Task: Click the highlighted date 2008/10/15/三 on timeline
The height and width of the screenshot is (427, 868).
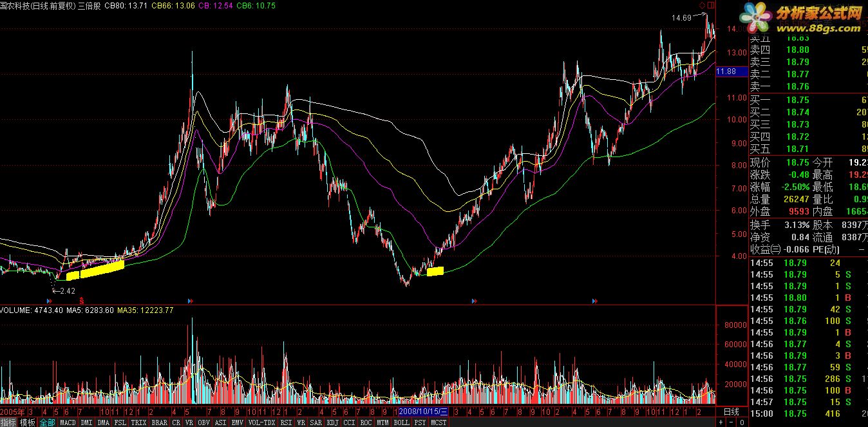Action: (x=423, y=412)
